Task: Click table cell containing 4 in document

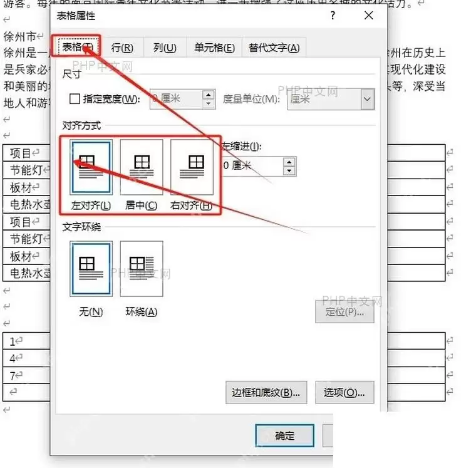Action: pyautogui.click(x=26, y=358)
